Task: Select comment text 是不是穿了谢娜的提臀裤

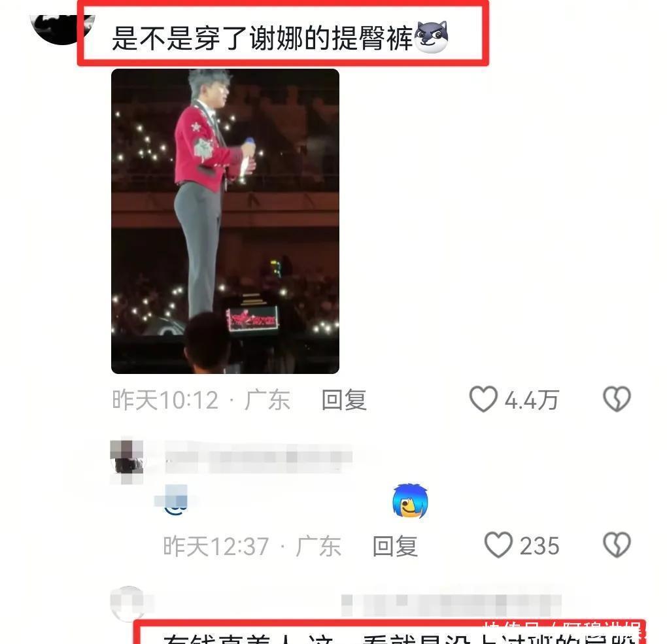Action: pyautogui.click(x=262, y=39)
